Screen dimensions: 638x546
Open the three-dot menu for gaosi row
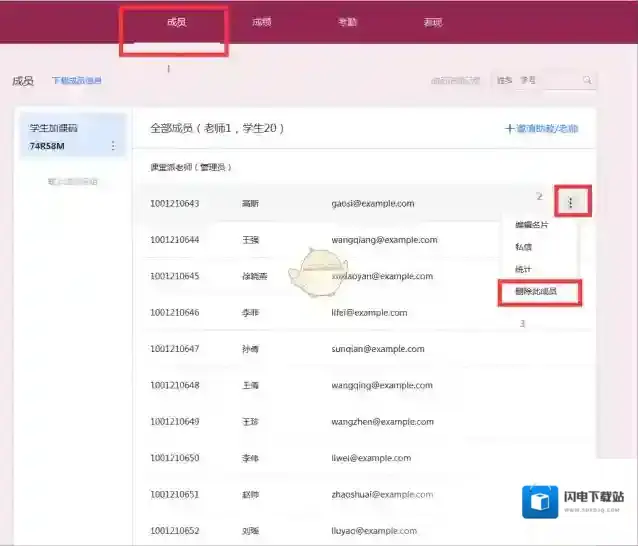pos(571,203)
